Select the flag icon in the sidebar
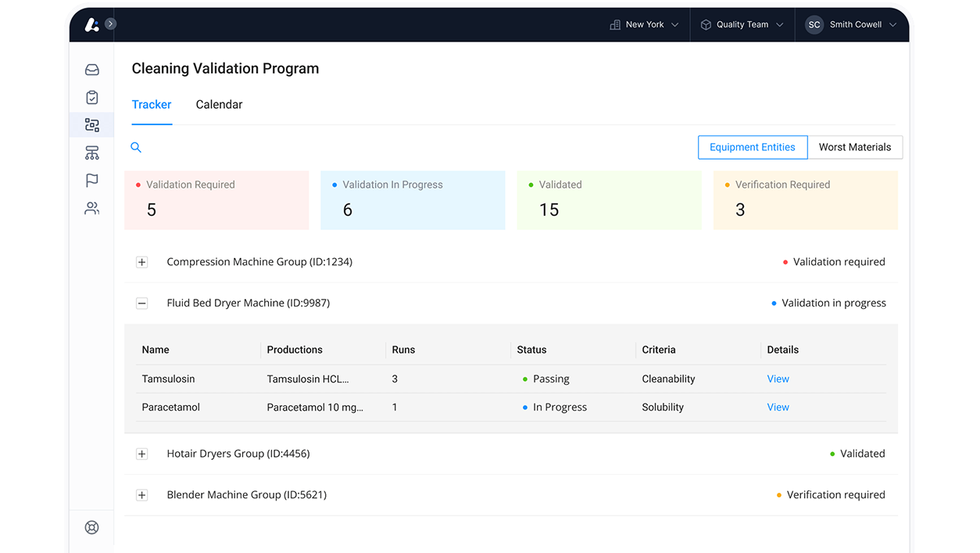The width and height of the screenshot is (980, 553). (91, 180)
